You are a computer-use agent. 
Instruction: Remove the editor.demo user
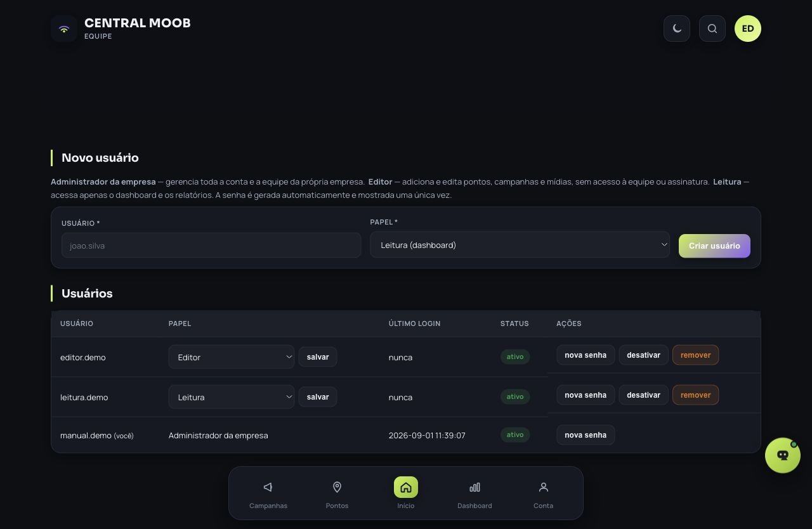(x=696, y=355)
